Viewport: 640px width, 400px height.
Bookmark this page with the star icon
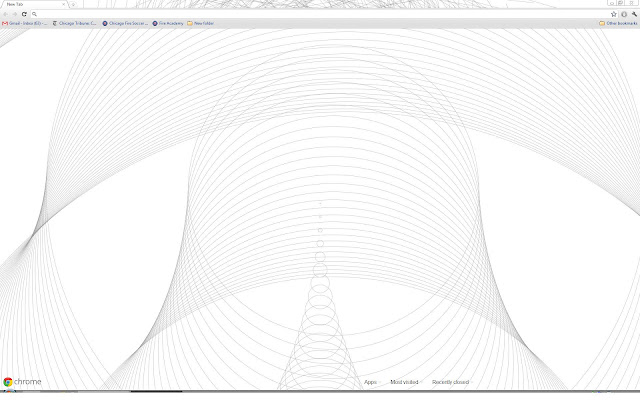[x=613, y=14]
